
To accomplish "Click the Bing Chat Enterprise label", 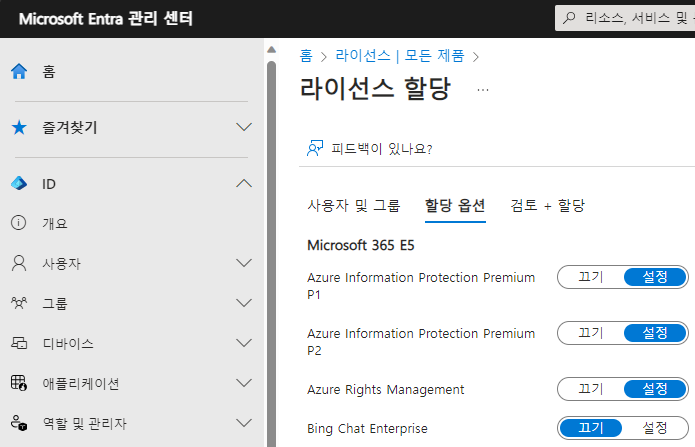I will coord(367,428).
